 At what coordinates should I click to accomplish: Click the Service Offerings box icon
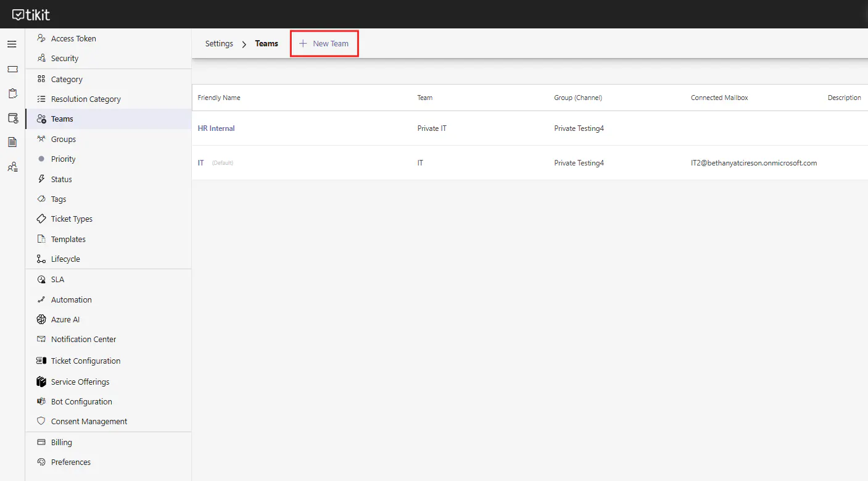[41, 382]
